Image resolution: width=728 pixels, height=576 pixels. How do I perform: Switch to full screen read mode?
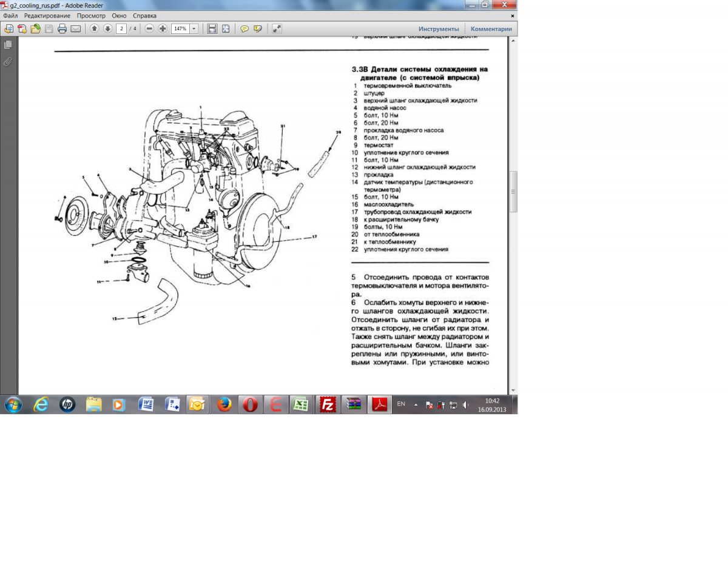click(277, 28)
